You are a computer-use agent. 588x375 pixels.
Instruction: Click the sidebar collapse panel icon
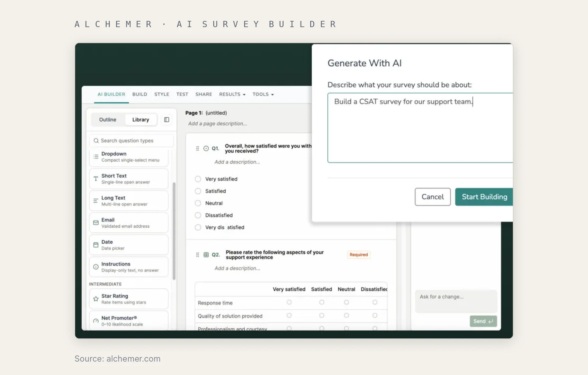click(167, 120)
